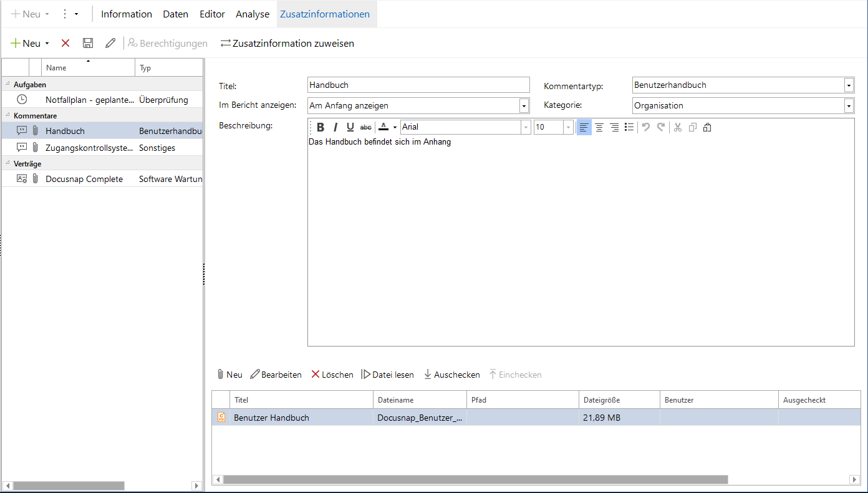Image resolution: width=868 pixels, height=493 pixels.
Task: Open the Kategorie dropdown
Action: pyautogui.click(x=849, y=106)
